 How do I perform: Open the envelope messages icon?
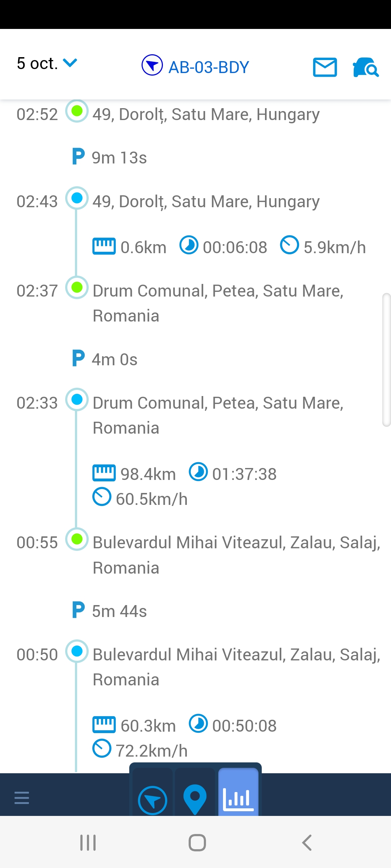[325, 67]
